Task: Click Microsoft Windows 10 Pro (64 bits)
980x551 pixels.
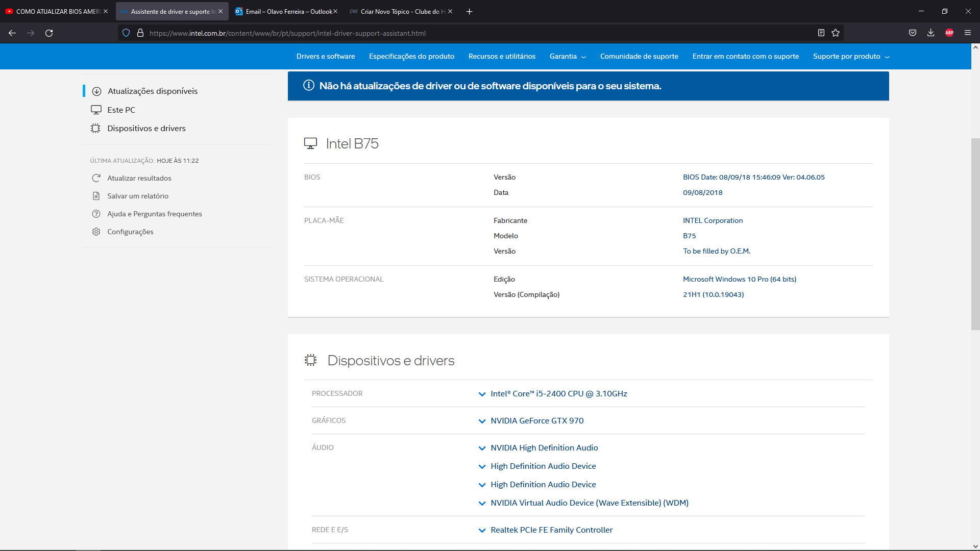Action: 740,280
